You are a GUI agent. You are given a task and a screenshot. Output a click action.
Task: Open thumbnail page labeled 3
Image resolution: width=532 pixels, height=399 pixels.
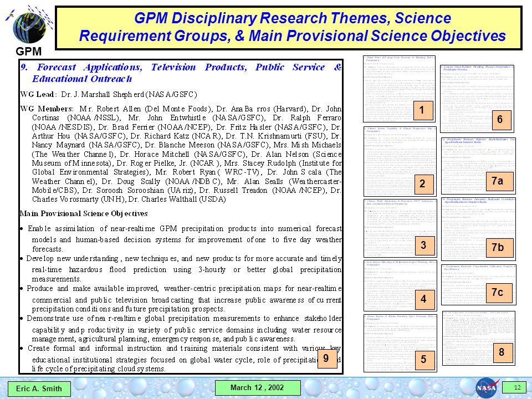click(x=400, y=229)
